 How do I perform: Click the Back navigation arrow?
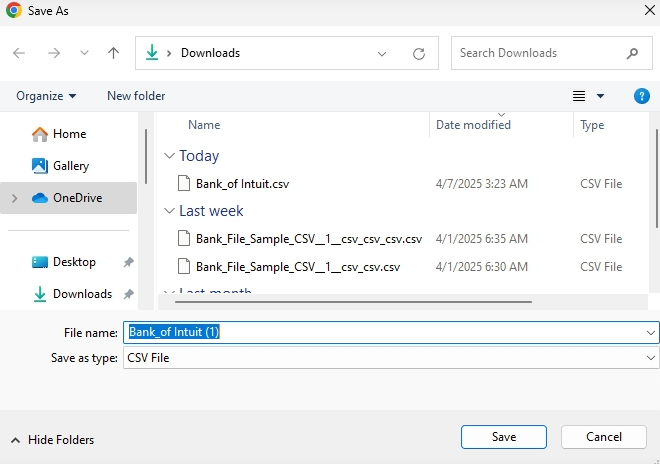click(x=19, y=53)
